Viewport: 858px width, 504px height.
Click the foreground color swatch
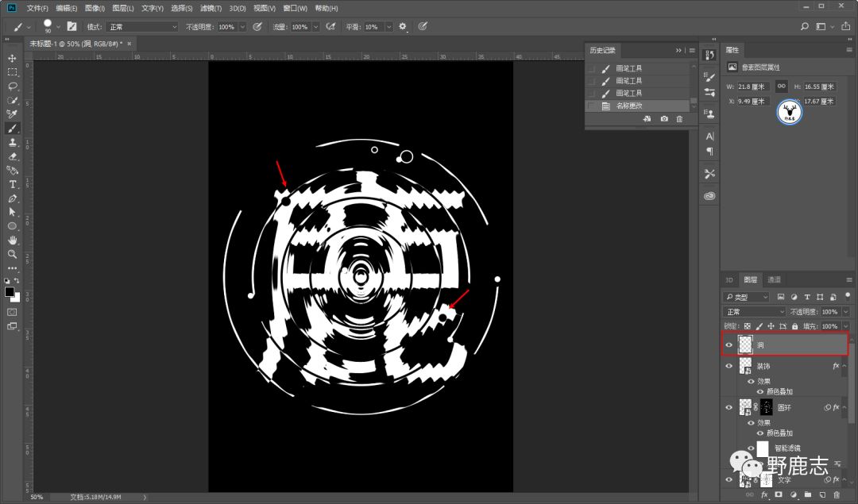click(x=10, y=292)
